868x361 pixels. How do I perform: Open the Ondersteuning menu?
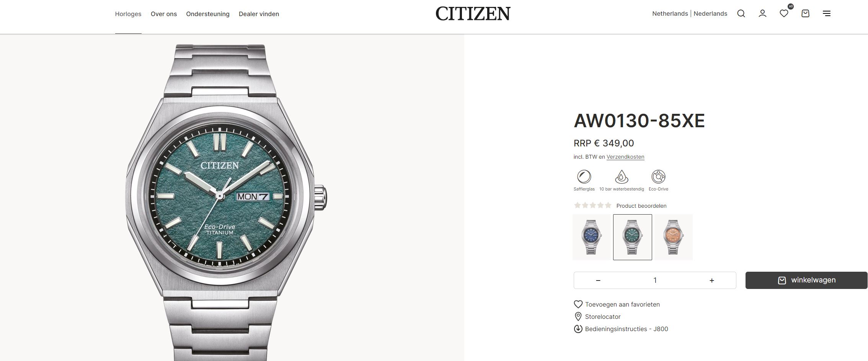[x=208, y=14]
